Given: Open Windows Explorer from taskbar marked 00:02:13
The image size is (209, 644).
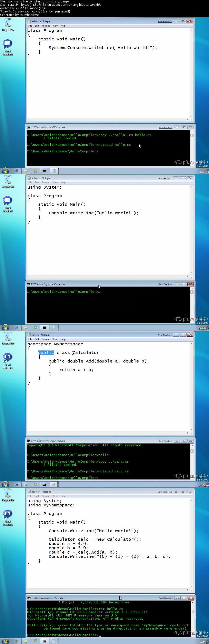Looking at the screenshot, I should coord(26,171).
